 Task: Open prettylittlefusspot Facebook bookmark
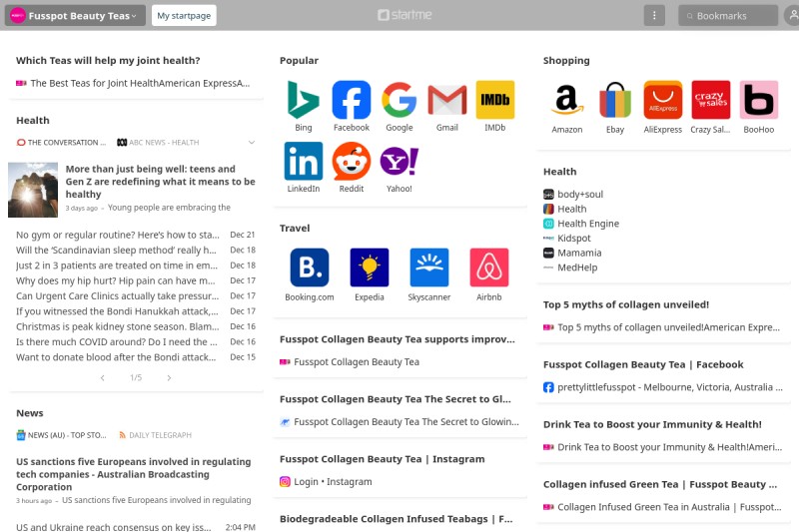point(669,387)
